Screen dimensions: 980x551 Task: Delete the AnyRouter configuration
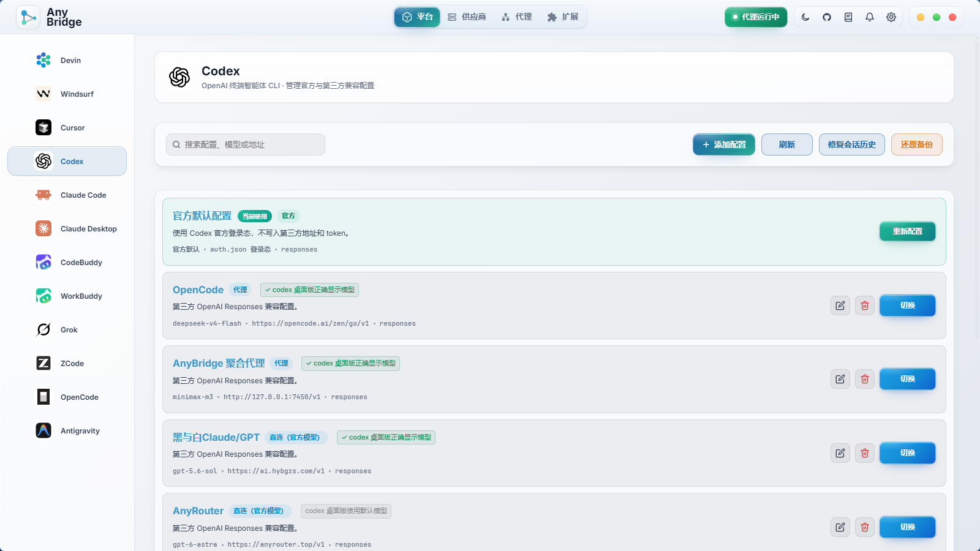(x=865, y=527)
